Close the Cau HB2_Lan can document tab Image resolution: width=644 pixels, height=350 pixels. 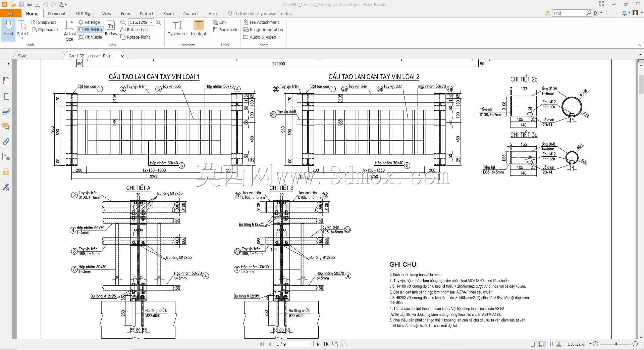click(x=122, y=56)
